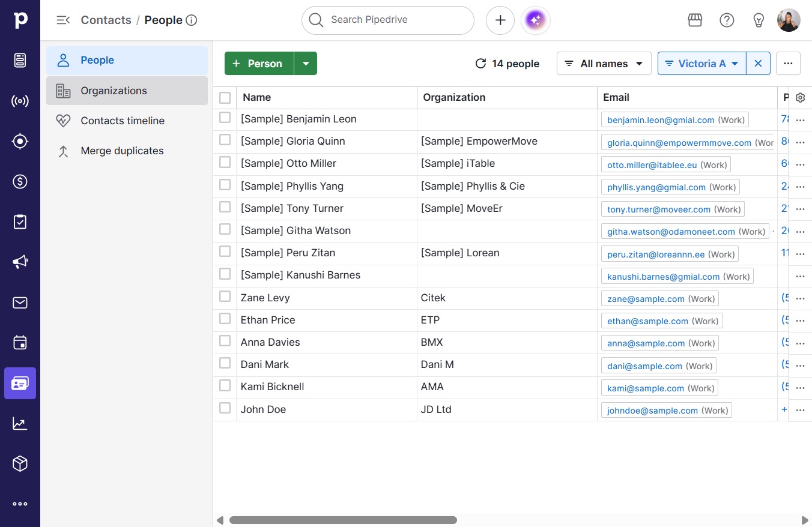Click the green add Person button
812x527 pixels.
(x=259, y=64)
